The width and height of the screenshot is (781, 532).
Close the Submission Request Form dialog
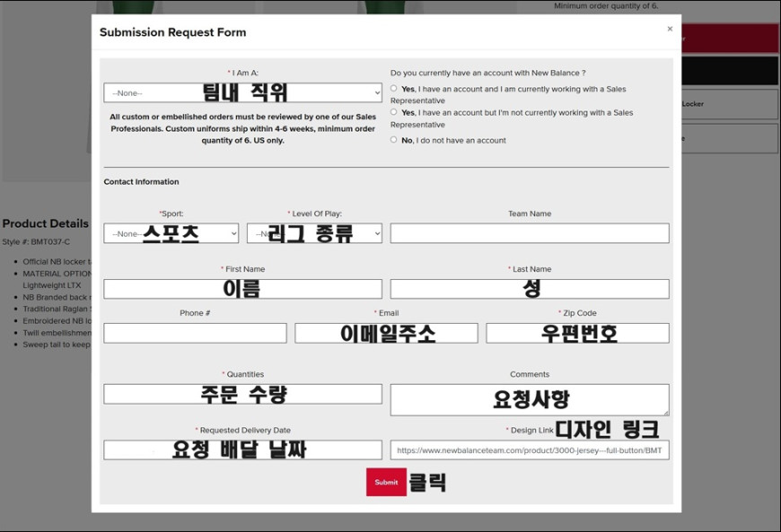pyautogui.click(x=670, y=29)
